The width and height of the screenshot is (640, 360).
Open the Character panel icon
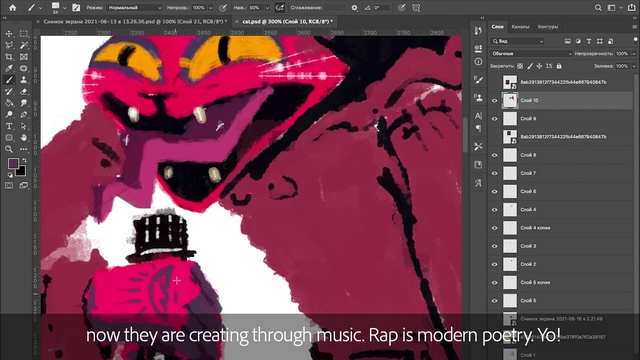coord(478,116)
